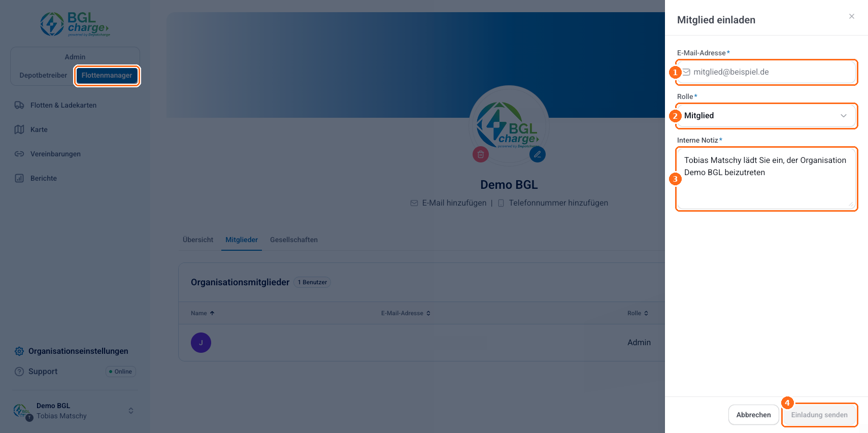Viewport: 868px width, 433px height.
Task: Focus the E-Mail-Adresse input field
Action: [766, 72]
